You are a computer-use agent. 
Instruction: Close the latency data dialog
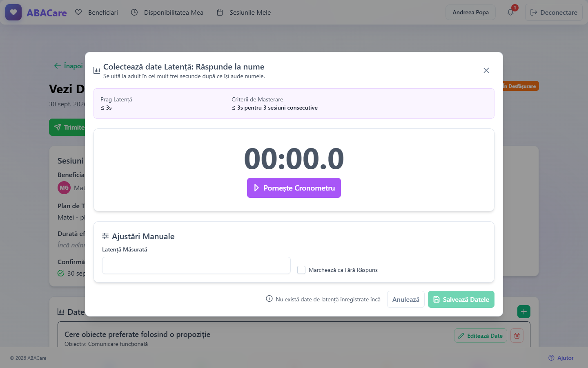[486, 70]
